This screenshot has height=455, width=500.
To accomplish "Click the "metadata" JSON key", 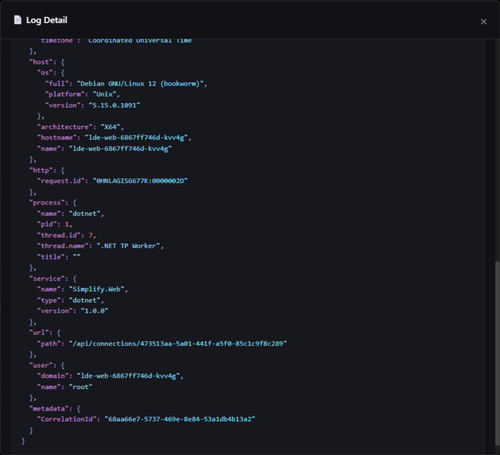I will pos(49,409).
